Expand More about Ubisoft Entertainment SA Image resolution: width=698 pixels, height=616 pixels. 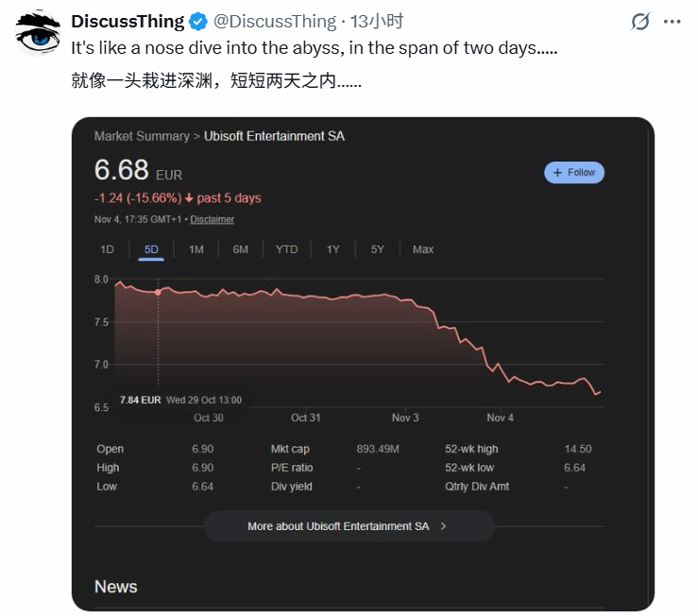click(x=349, y=526)
